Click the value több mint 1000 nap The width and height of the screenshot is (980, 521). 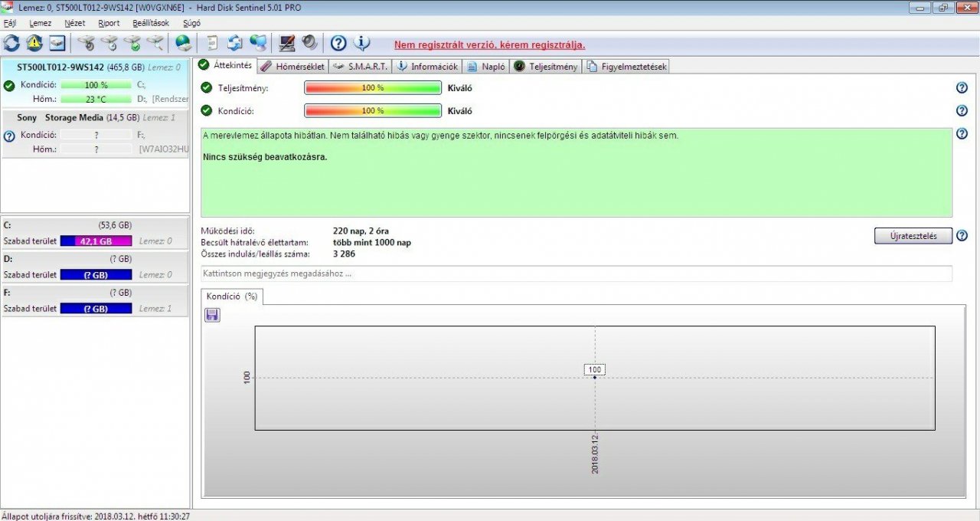click(372, 242)
